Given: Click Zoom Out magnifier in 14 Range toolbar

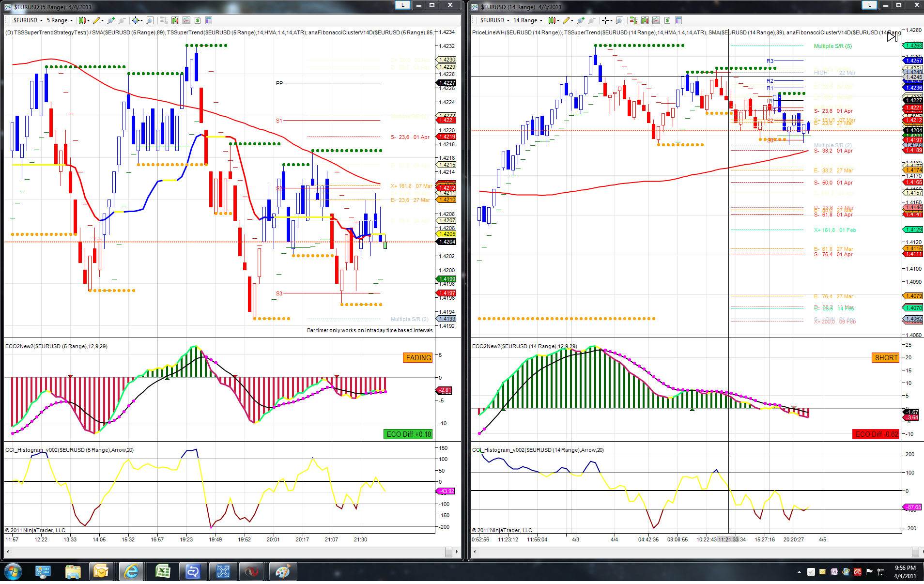Looking at the screenshot, I should (x=592, y=20).
